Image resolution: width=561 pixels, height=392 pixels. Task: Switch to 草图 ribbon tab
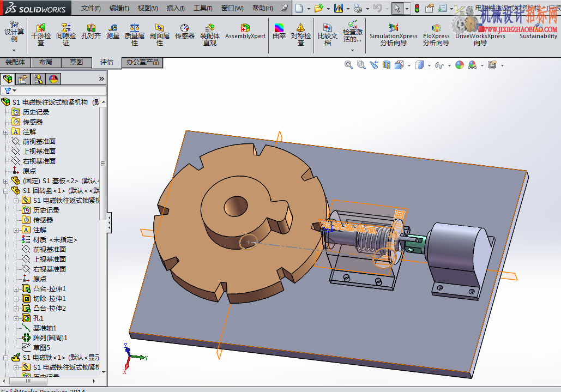coord(76,62)
